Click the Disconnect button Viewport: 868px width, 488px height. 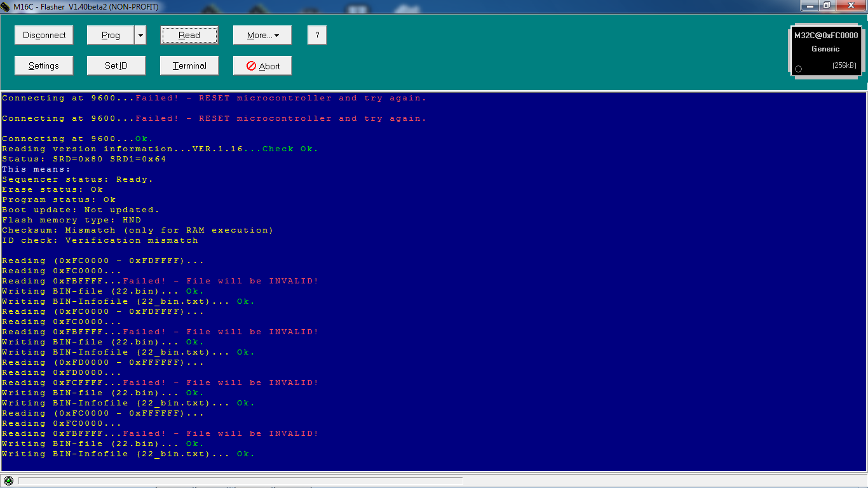(44, 36)
